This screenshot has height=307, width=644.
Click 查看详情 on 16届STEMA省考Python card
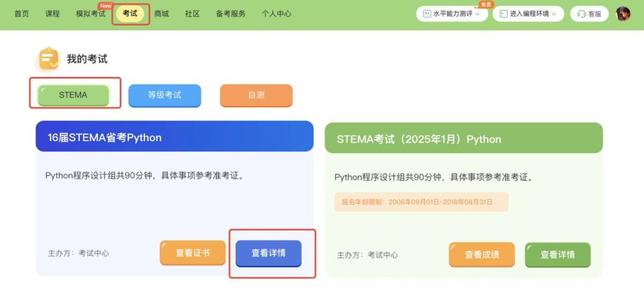pos(268,253)
